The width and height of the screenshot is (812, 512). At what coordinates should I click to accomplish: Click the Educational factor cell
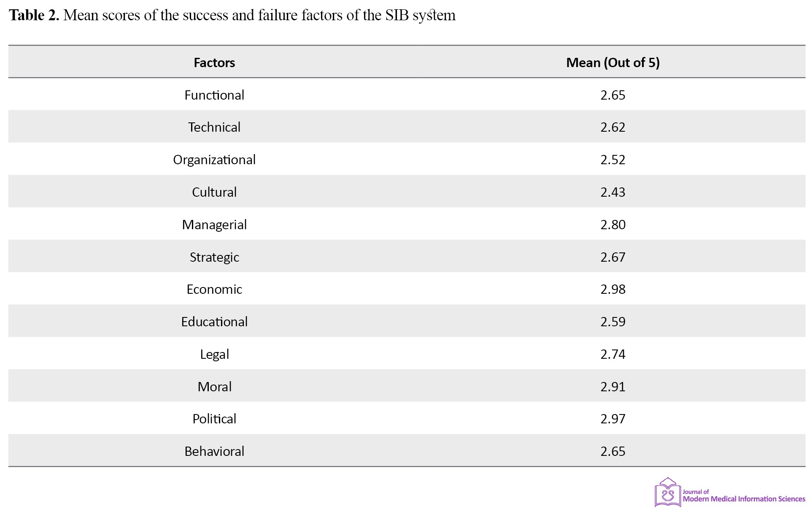click(x=214, y=322)
